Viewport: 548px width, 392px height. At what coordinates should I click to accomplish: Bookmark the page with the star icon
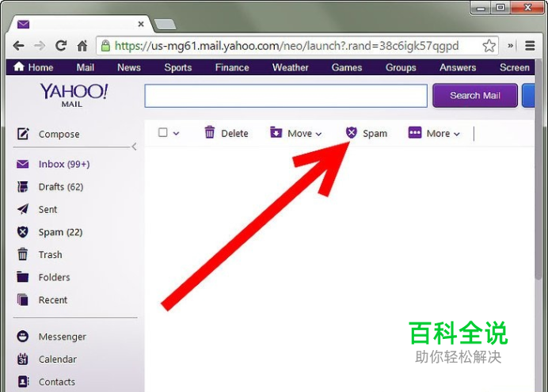[x=489, y=45]
